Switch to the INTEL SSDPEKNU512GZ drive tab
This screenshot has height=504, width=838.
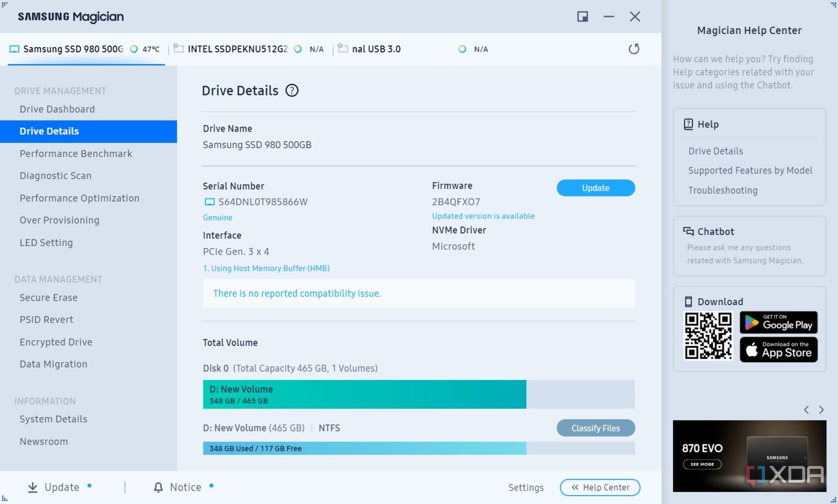251,49
